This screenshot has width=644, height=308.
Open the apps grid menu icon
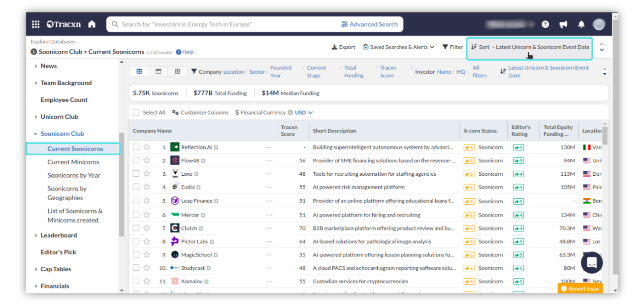click(36, 24)
